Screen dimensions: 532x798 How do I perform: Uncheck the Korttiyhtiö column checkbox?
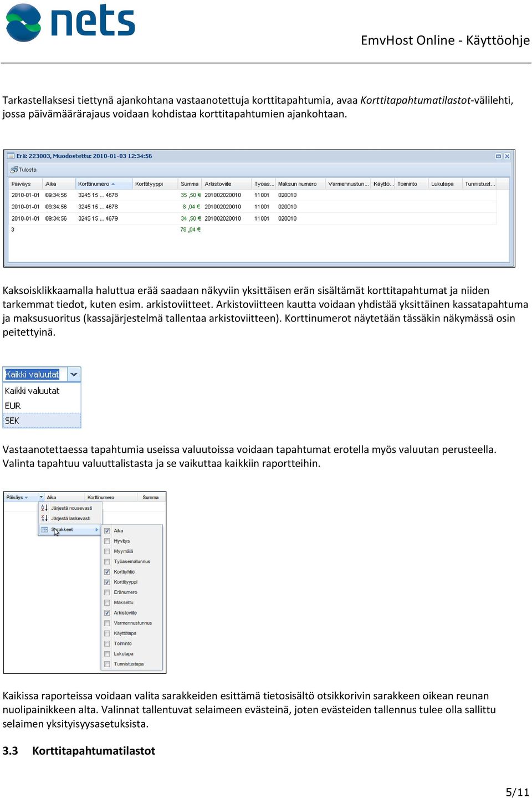click(107, 572)
